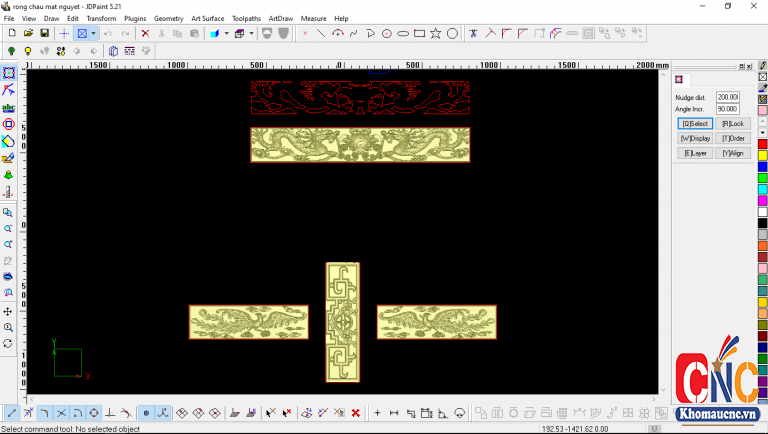Screen dimensions: 768x434
Task: Toggle the snap-to-endpoint button in bottom toolbar
Action: pos(11,412)
